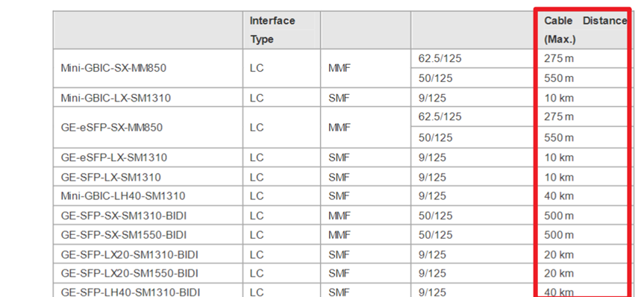Click GE-SFP-LX20-SM1310-BIDI module name
Image resolution: width=644 pixels, height=297 pixels.
click(x=129, y=255)
